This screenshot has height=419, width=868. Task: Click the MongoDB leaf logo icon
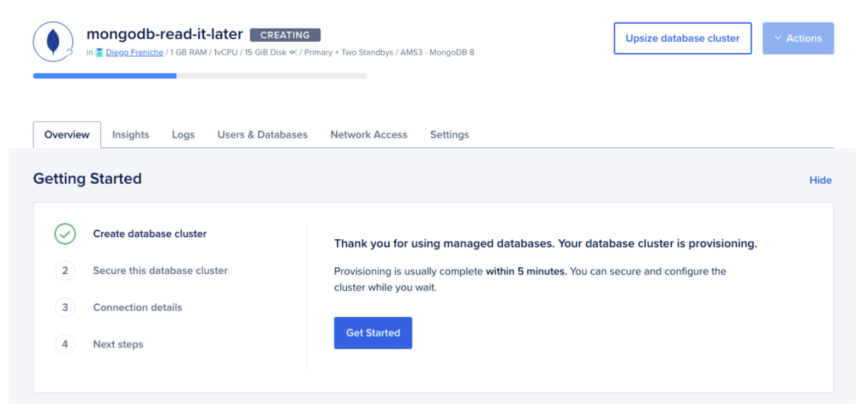coord(53,42)
